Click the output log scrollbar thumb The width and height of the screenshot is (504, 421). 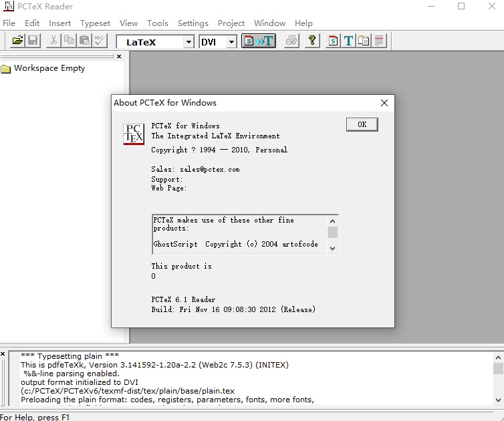pos(498,368)
